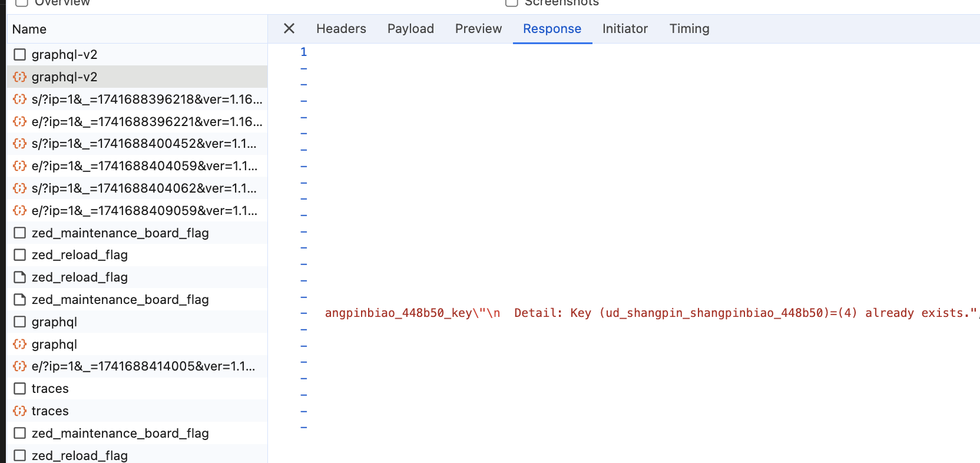This screenshot has width=980, height=463.
Task: Click the JSON icon beside the e/?ip=1&_=1741688396221 request
Action: pyautogui.click(x=19, y=121)
